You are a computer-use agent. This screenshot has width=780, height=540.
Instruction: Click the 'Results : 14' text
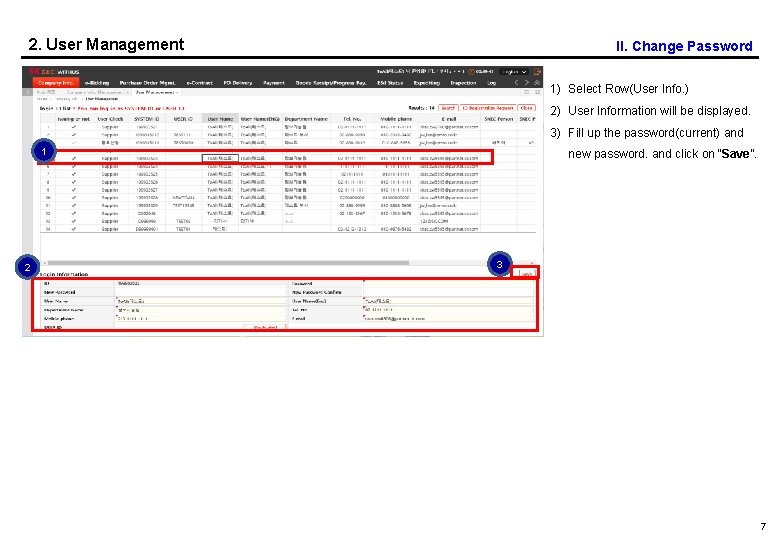click(421, 108)
